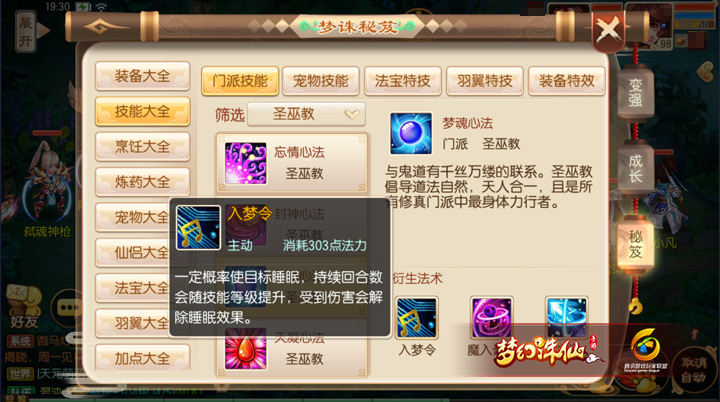720x402 pixels.
Task: Open the 圣巫教 filter dropdown
Action: (306, 114)
